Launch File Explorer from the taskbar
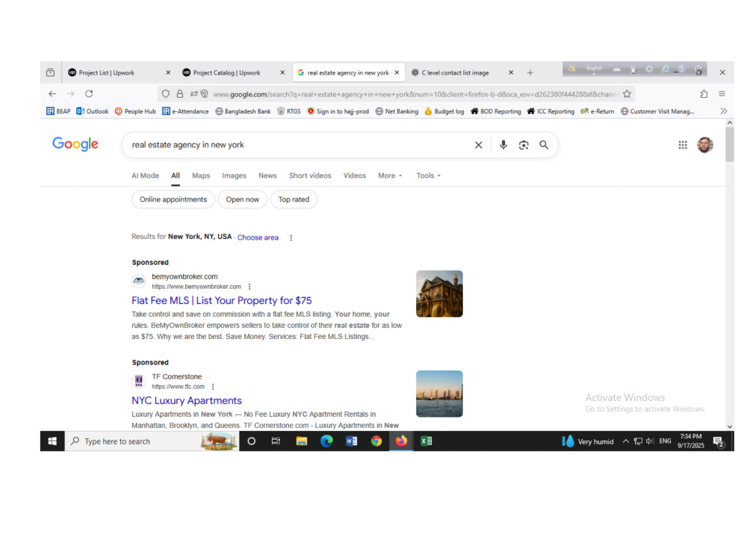Screen dimensions: 747x560 [301, 441]
